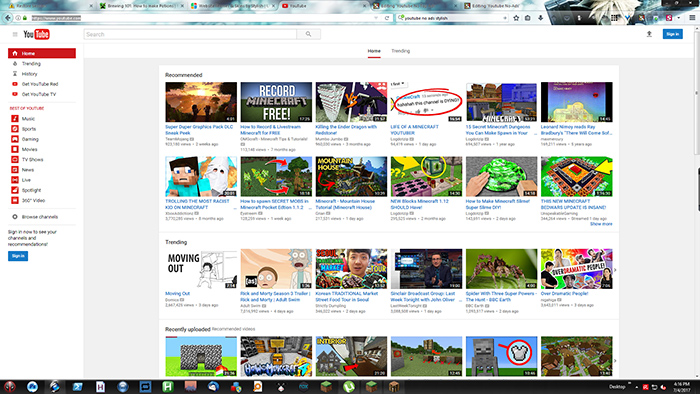Open the MOVING OUT video thumbnail

tap(201, 269)
